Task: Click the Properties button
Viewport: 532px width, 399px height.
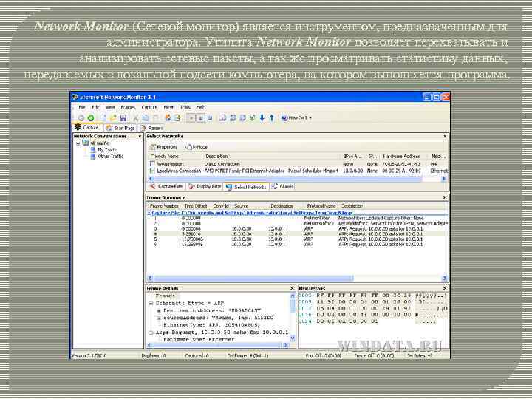Action: click(163, 146)
